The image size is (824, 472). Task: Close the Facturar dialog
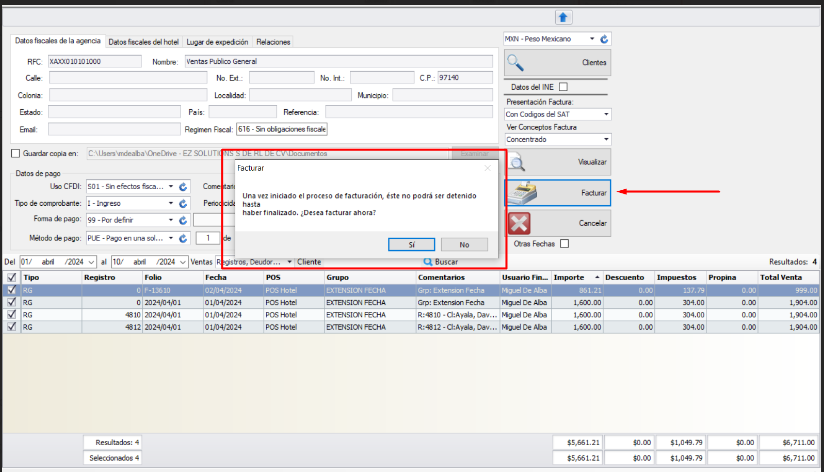pos(487,168)
